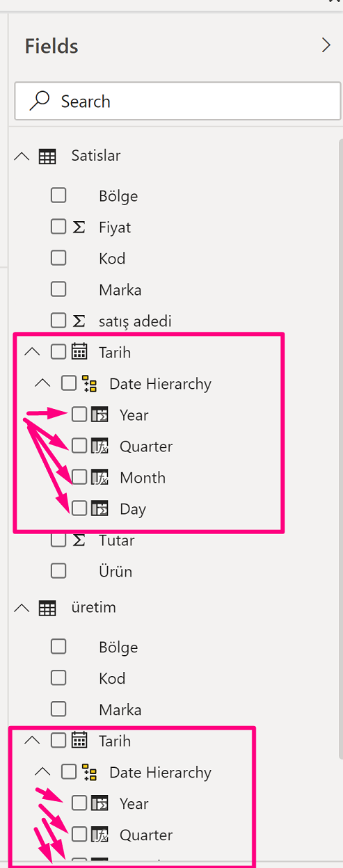
Task: Click the calendar icon of Satislar Tarih
Action: point(79,352)
